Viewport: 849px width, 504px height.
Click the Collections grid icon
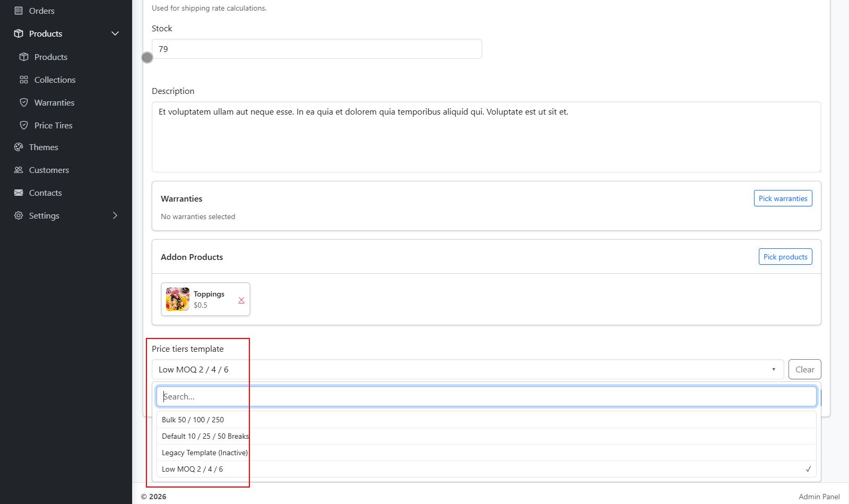[x=24, y=80]
